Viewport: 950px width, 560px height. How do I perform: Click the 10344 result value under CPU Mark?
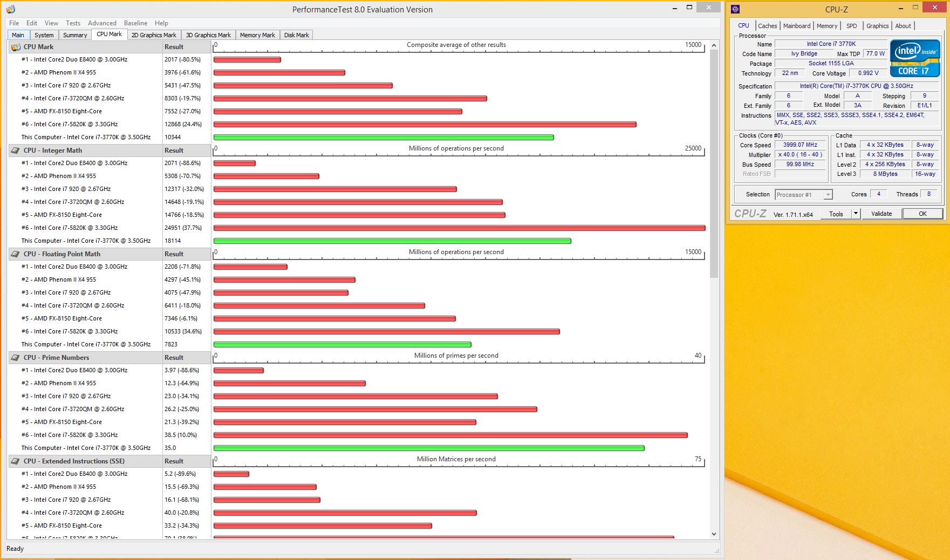(x=173, y=137)
